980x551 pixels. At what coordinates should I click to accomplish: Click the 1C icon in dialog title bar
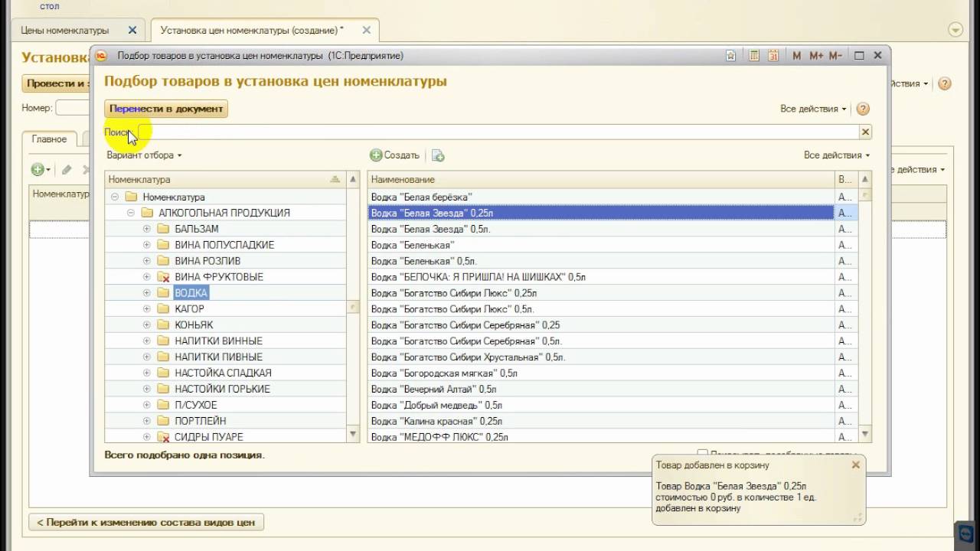[101, 56]
